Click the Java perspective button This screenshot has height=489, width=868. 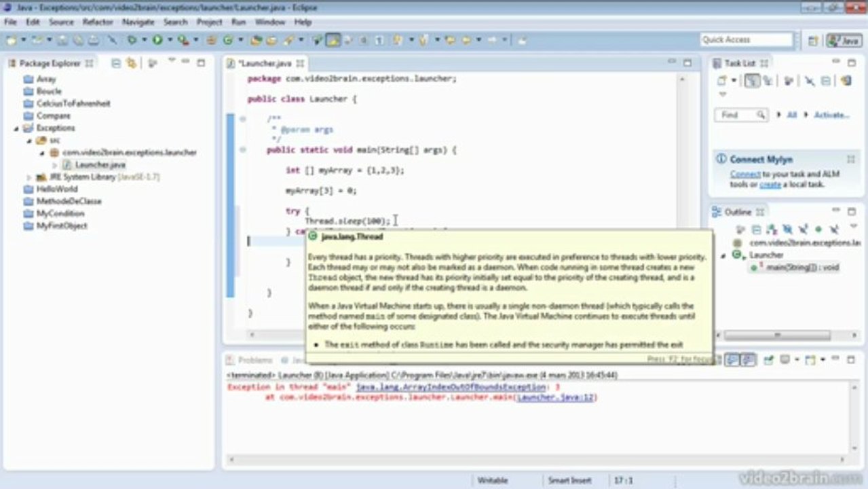[x=844, y=40]
